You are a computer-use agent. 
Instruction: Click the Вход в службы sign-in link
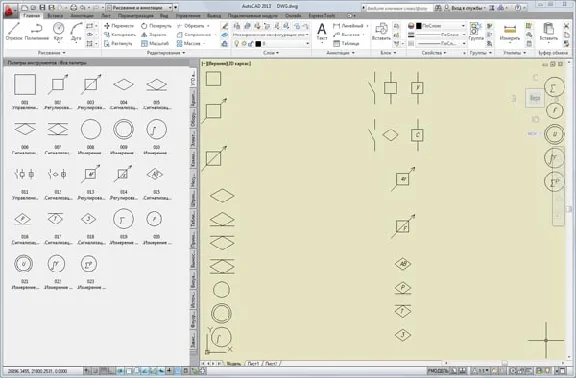click(x=465, y=8)
